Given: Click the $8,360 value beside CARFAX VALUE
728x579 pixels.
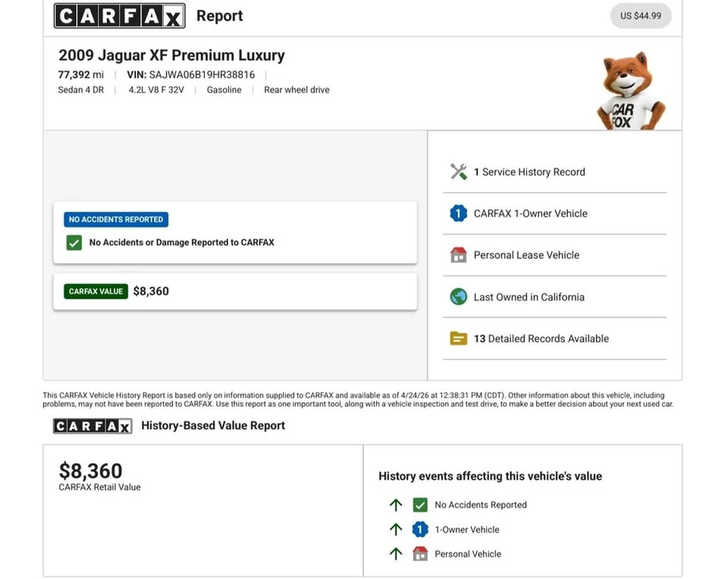Looking at the screenshot, I should 151,291.
